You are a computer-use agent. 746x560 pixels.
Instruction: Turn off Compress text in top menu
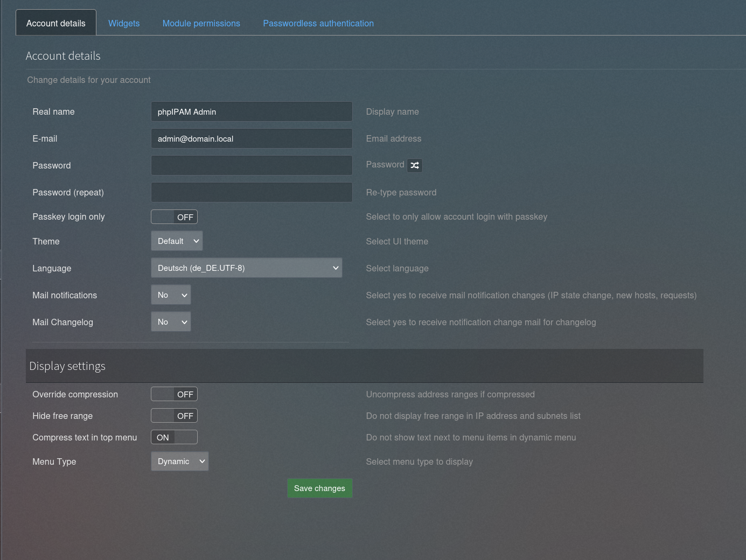tap(174, 437)
